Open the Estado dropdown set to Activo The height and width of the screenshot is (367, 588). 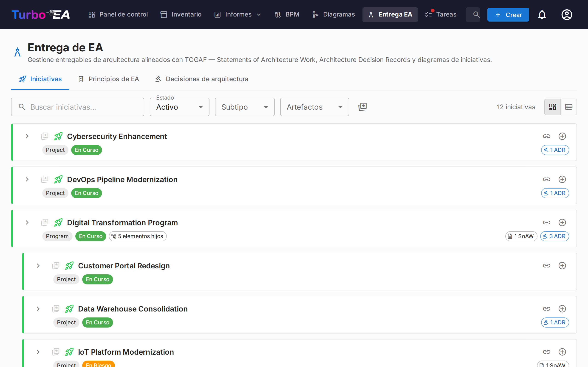pyautogui.click(x=179, y=107)
